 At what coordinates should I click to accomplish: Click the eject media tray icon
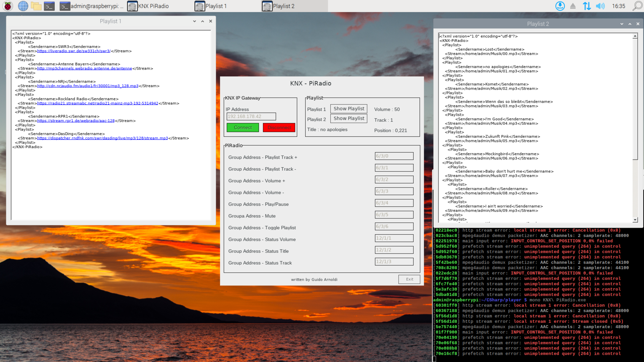[x=573, y=6]
